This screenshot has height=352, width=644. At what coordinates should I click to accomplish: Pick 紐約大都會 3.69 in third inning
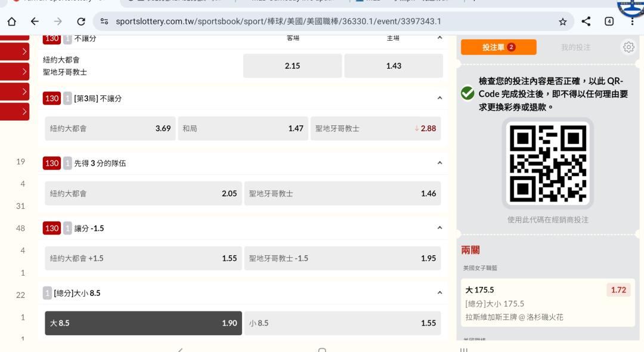click(110, 128)
